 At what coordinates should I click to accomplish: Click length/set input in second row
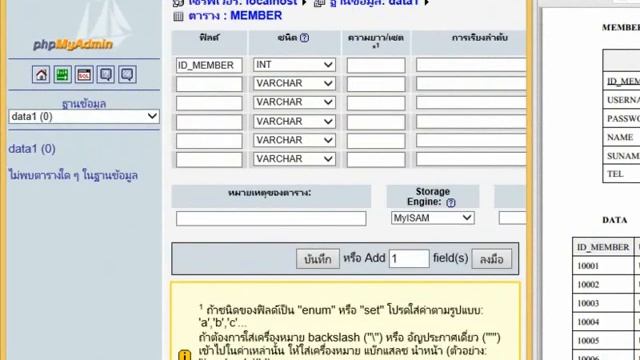(376, 84)
